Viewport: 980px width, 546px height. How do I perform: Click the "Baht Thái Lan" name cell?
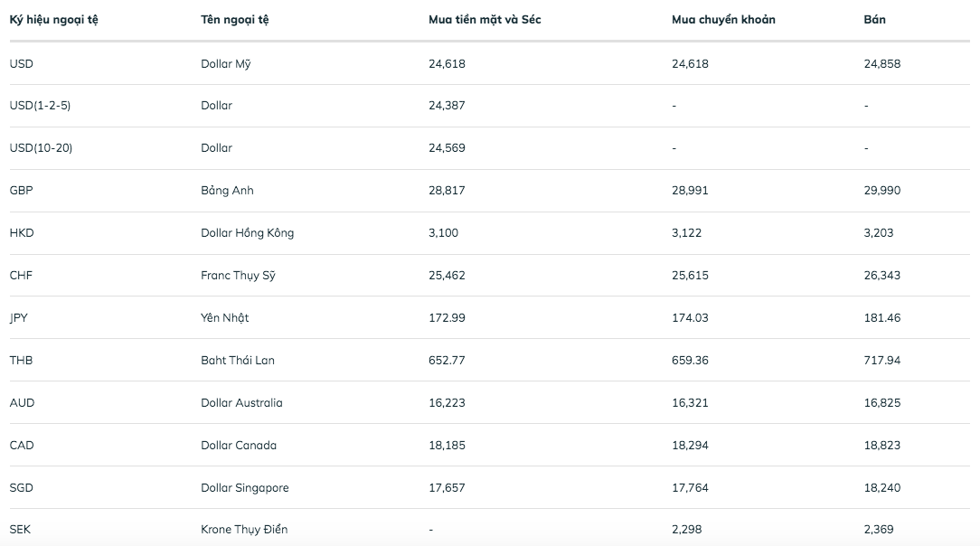coord(237,361)
